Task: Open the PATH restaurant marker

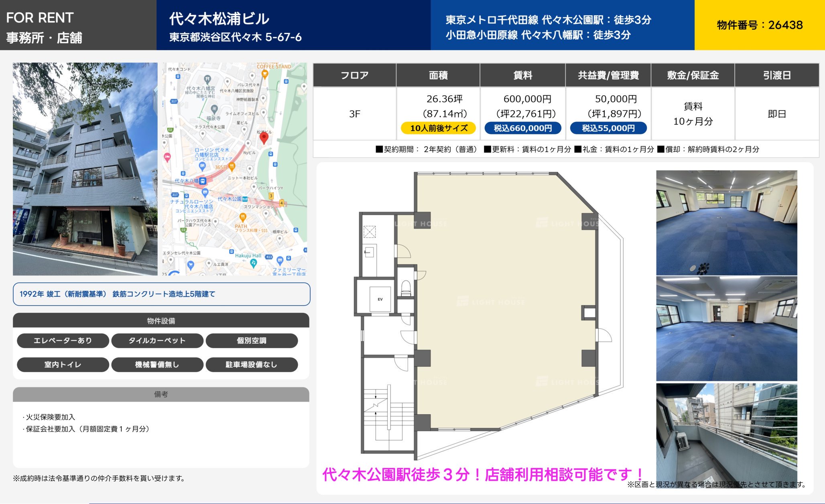Action: (x=242, y=218)
